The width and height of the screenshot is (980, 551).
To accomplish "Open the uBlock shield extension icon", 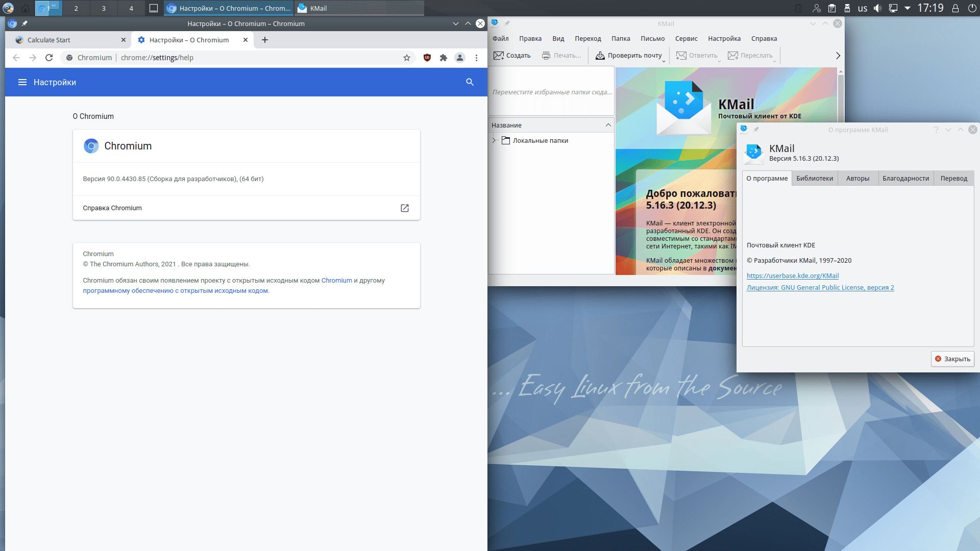I will (427, 58).
